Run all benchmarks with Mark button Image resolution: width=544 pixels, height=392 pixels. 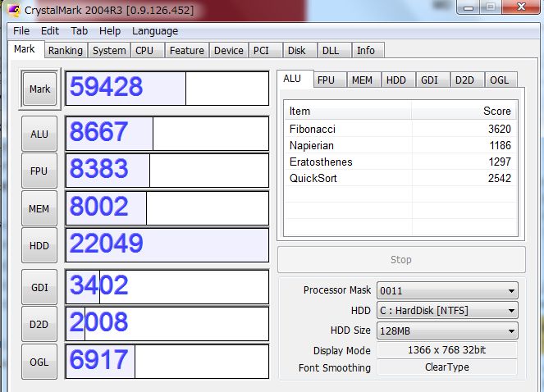point(39,89)
